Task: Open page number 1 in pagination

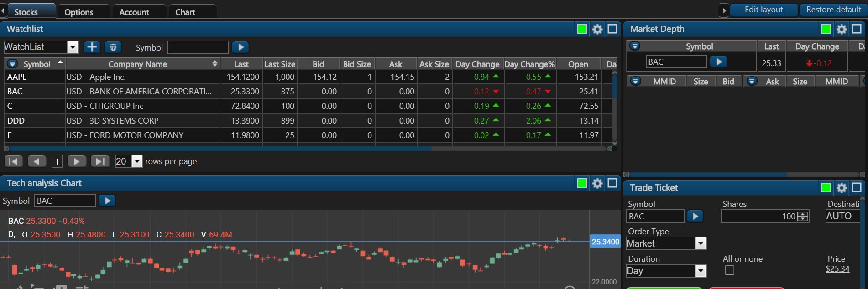Action: [57, 161]
